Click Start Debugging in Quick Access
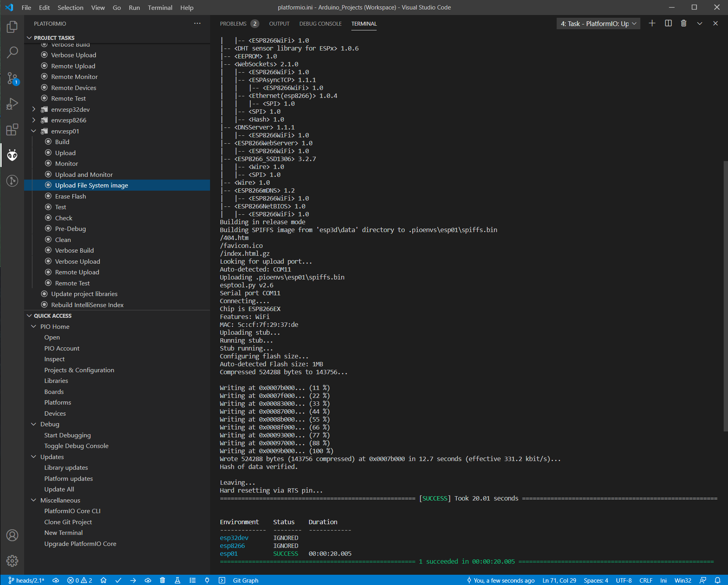This screenshot has height=585, width=728. (x=68, y=435)
